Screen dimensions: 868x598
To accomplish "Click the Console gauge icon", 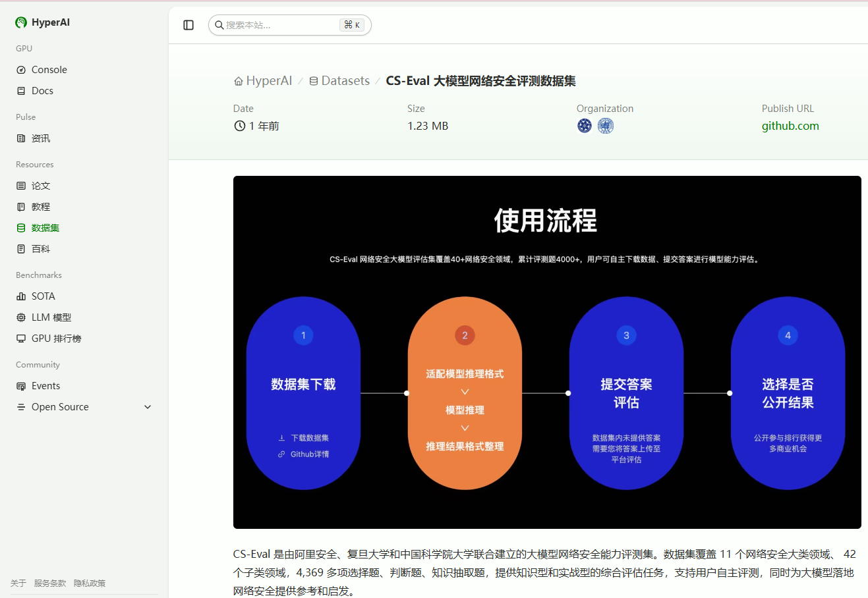I will pyautogui.click(x=21, y=70).
